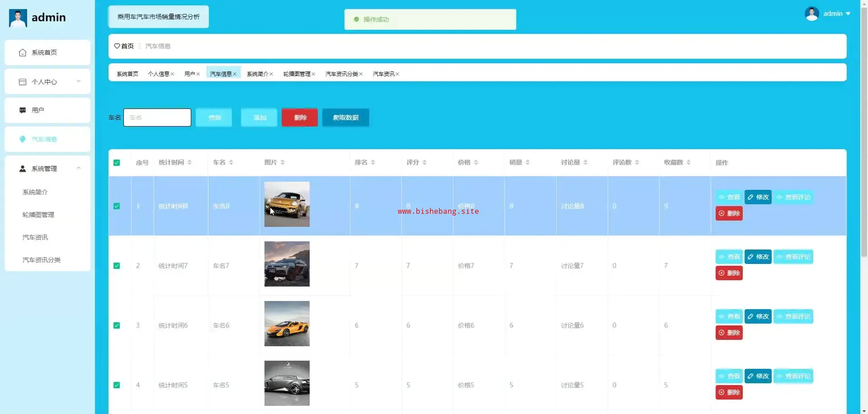Sort by 价格 column sort icon
868x414 pixels.
(476, 162)
